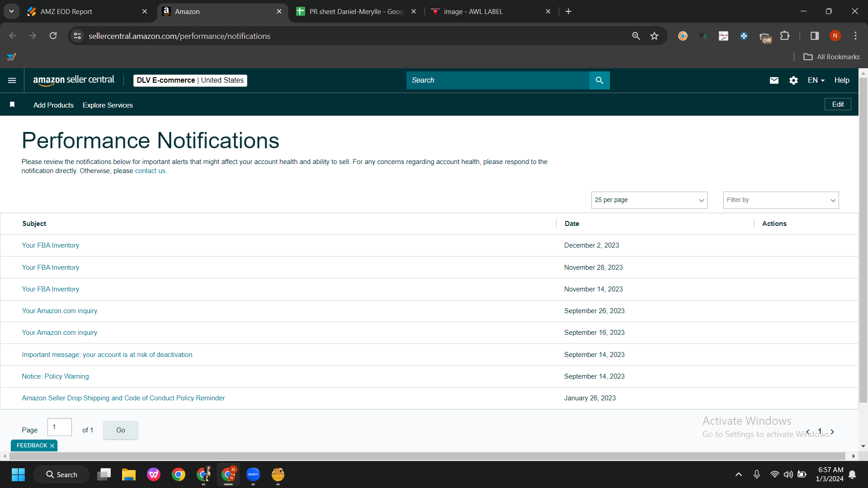Click the Amazon browser tab

(222, 11)
